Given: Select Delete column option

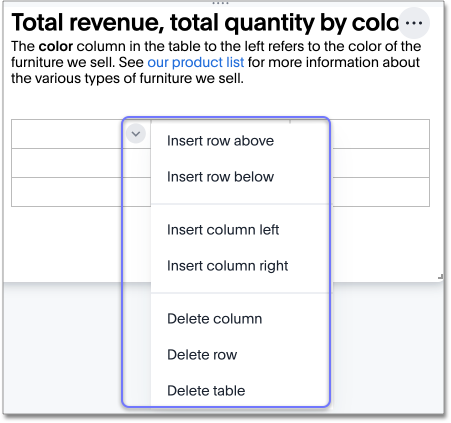Looking at the screenshot, I should pos(215,319).
